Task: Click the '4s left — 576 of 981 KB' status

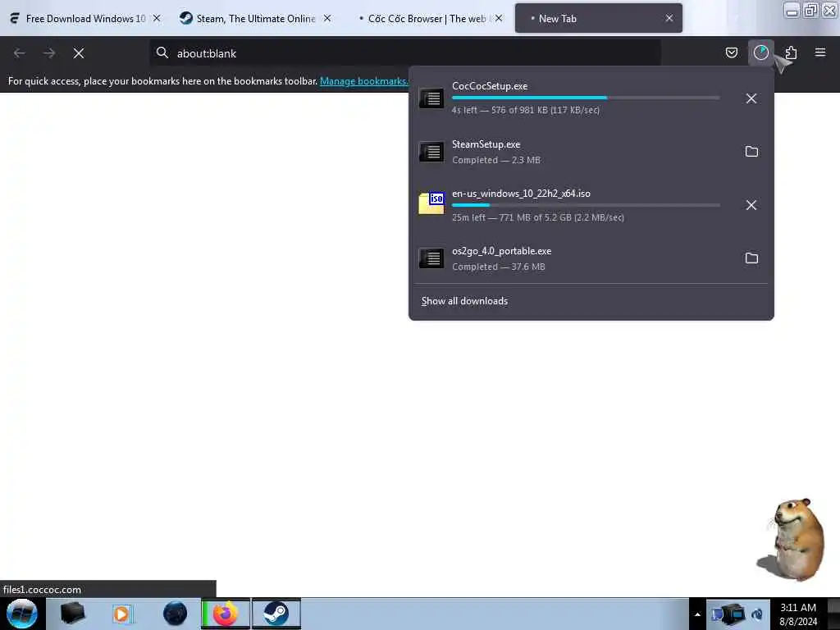Action: [526, 111]
